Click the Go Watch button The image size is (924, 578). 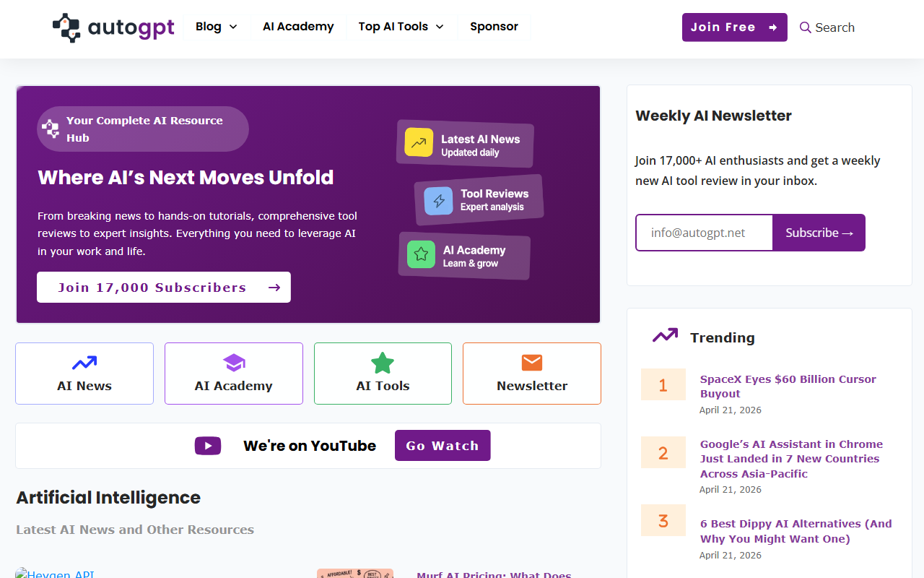coord(443,445)
